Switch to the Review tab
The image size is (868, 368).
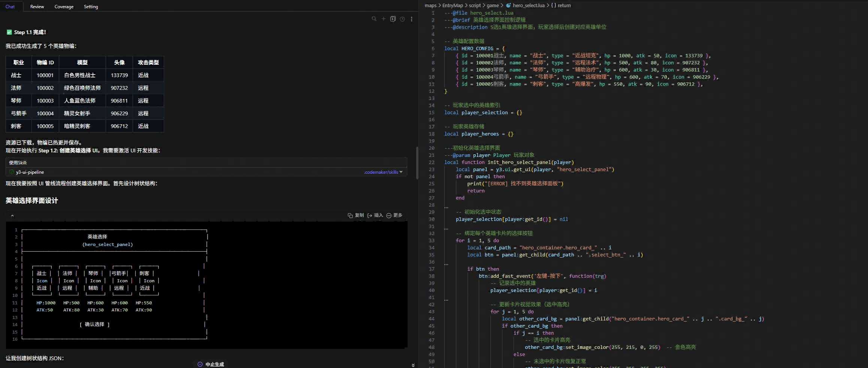37,7
